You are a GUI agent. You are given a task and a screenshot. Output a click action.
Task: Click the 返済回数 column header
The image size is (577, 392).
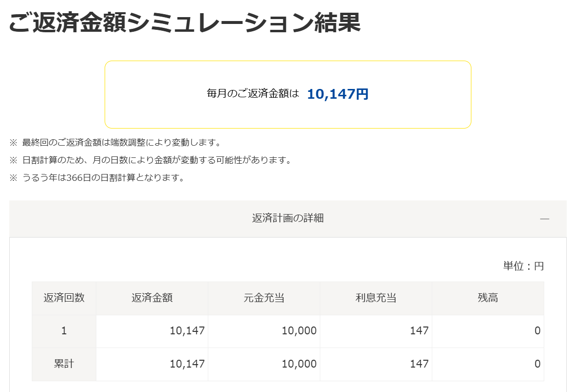[x=64, y=298]
